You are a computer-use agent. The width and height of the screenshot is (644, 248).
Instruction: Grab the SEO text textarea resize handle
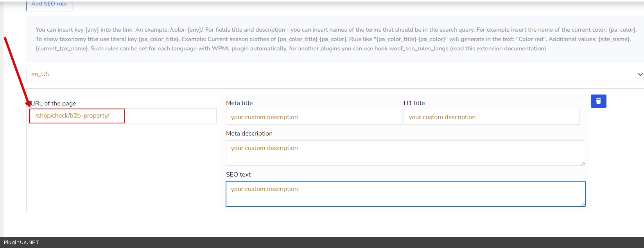(583, 204)
